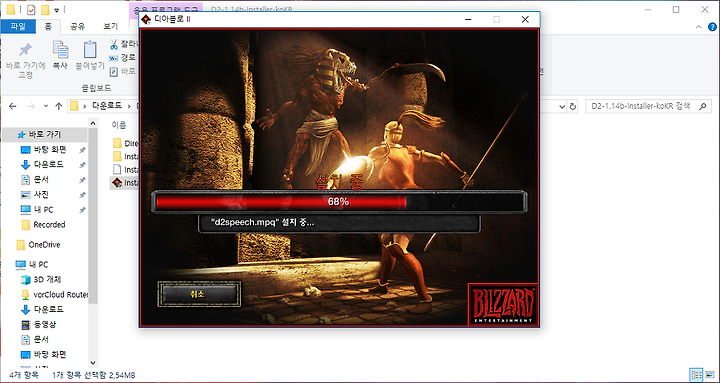Select 바로 가기 in navigation pane
This screenshot has height=383, width=720.
coord(45,135)
